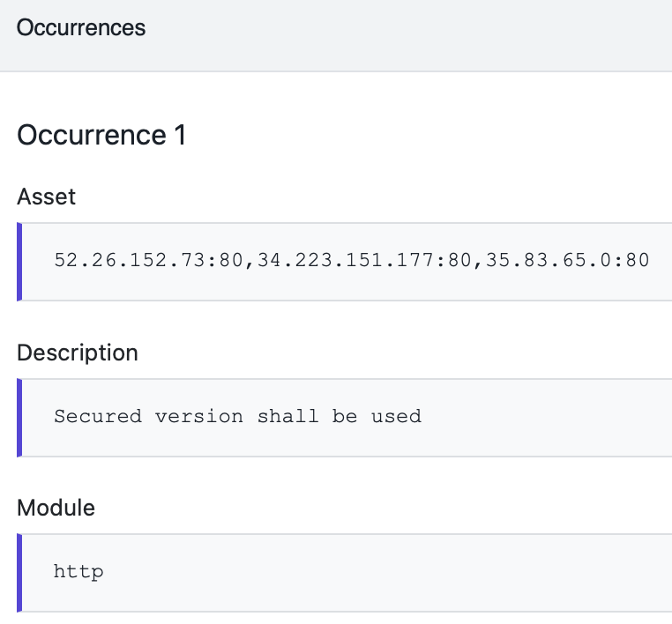Viewport: 672px width, 624px height.
Task: Click the word be in the description
Action: click(345, 416)
